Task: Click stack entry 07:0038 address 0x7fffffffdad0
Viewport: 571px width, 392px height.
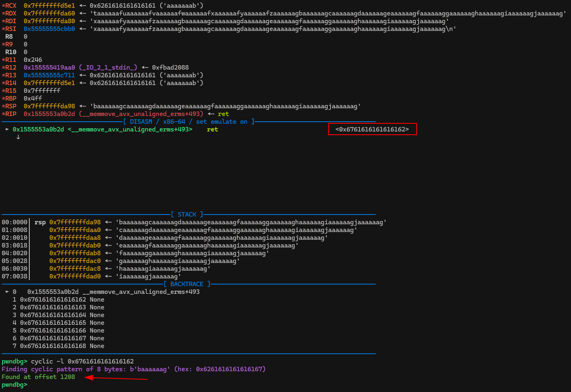Action: pyautogui.click(x=75, y=276)
